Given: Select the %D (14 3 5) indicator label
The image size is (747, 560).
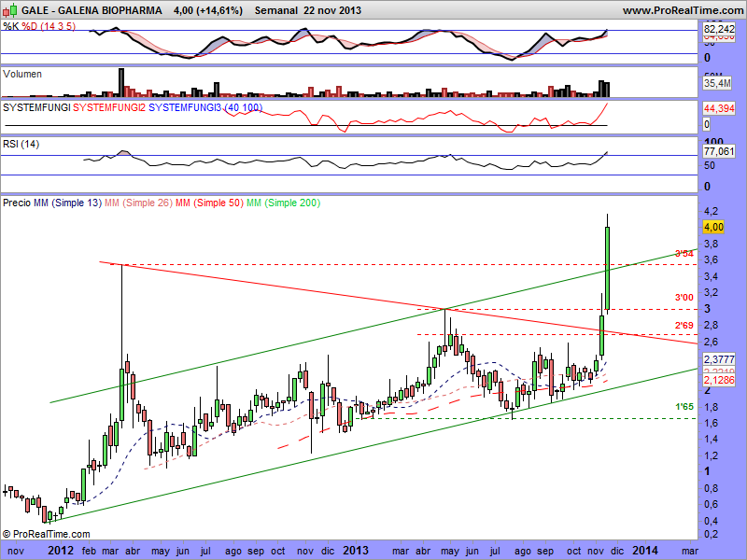Looking at the screenshot, I should coord(49,26).
